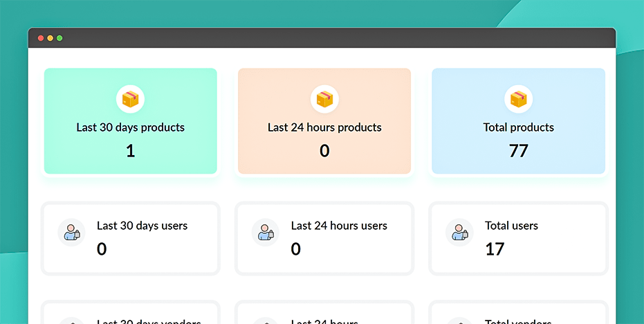Click the user icon beside Last 24 hours users
The width and height of the screenshot is (644, 324).
click(x=266, y=233)
